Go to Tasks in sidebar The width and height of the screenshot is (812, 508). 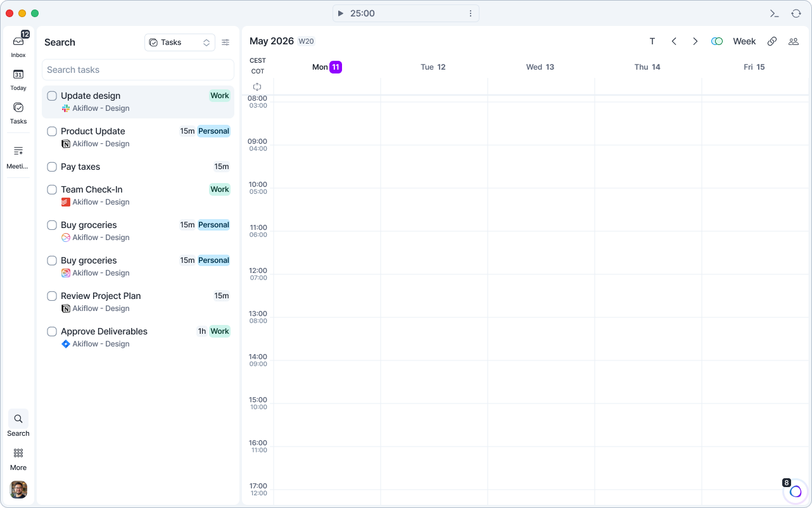(18, 113)
